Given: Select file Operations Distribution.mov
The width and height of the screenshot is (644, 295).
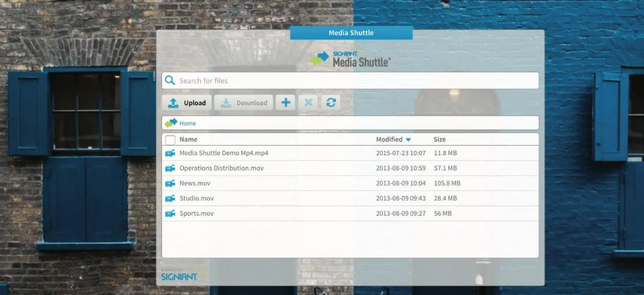Looking at the screenshot, I should pyautogui.click(x=221, y=168).
